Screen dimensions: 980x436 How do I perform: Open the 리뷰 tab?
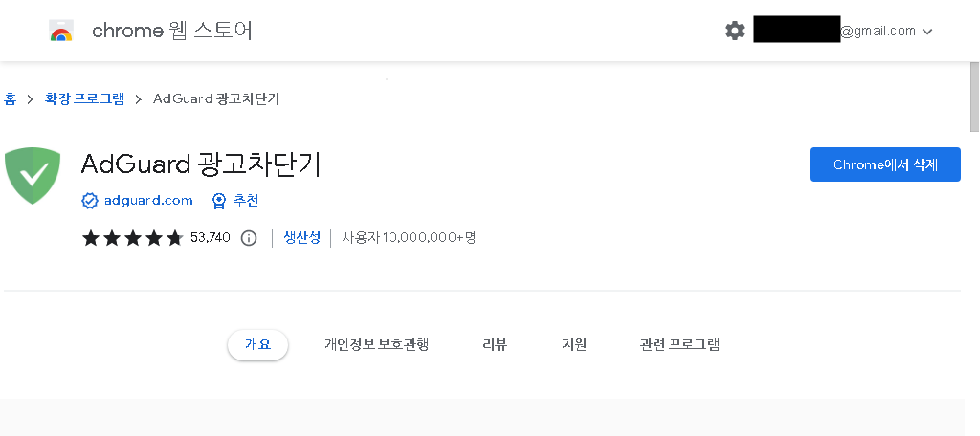[x=495, y=345]
